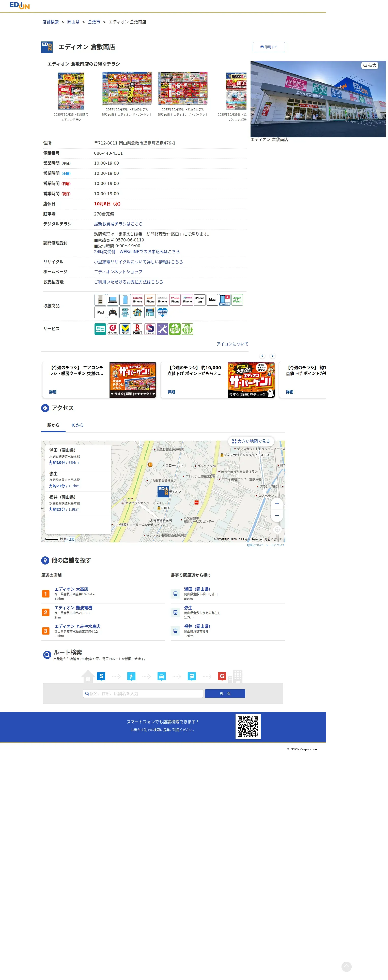Click the 詳細 link on エアコンチラシ banner
The width and height of the screenshot is (388, 980).
53,392
